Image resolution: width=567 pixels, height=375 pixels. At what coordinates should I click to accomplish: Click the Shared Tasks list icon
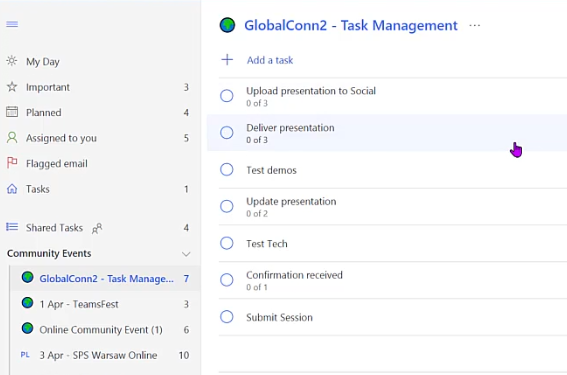tap(12, 227)
